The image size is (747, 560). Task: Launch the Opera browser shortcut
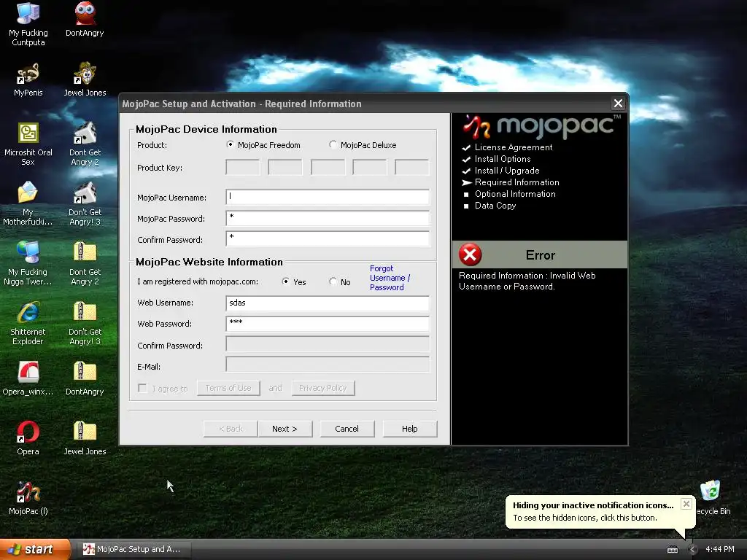28,437
